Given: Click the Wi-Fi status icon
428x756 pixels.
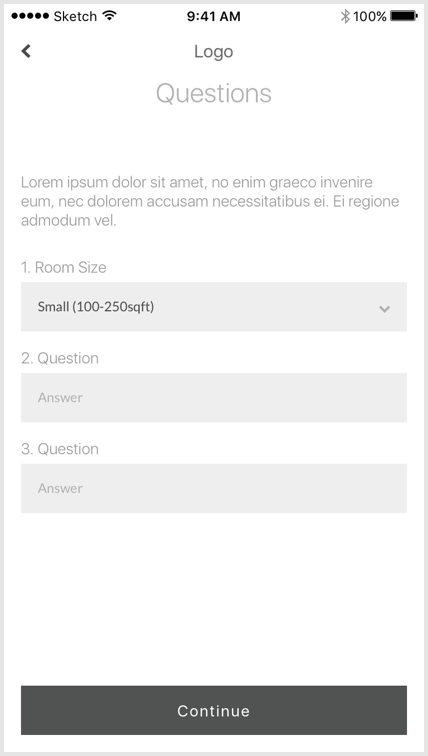Looking at the screenshot, I should pyautogui.click(x=110, y=16).
